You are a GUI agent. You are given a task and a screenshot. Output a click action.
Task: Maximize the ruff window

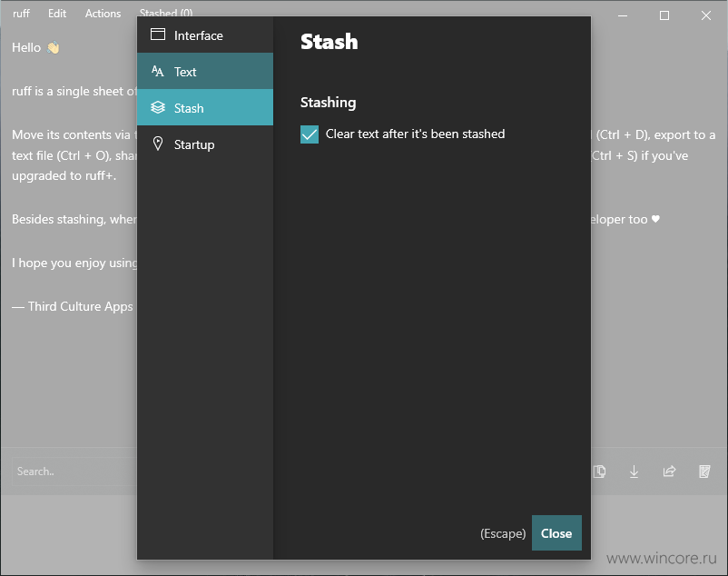pyautogui.click(x=664, y=15)
